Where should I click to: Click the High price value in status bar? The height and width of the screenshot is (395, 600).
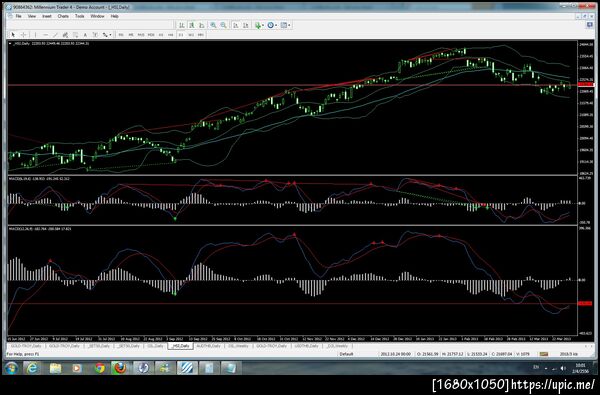tap(453, 354)
